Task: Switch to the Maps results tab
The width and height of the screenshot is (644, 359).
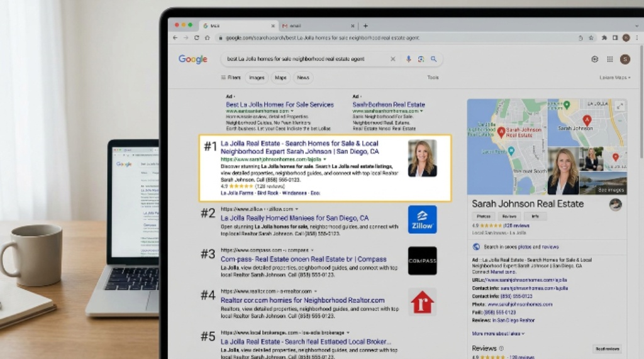Action: point(280,77)
